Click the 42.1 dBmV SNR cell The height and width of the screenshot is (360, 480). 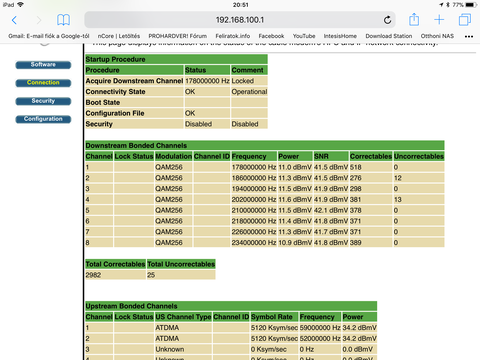point(331,210)
